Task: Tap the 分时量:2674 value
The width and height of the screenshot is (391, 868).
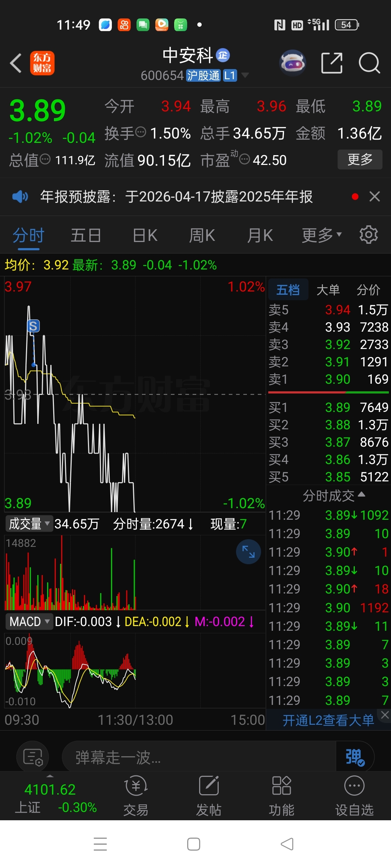Action: point(153,524)
